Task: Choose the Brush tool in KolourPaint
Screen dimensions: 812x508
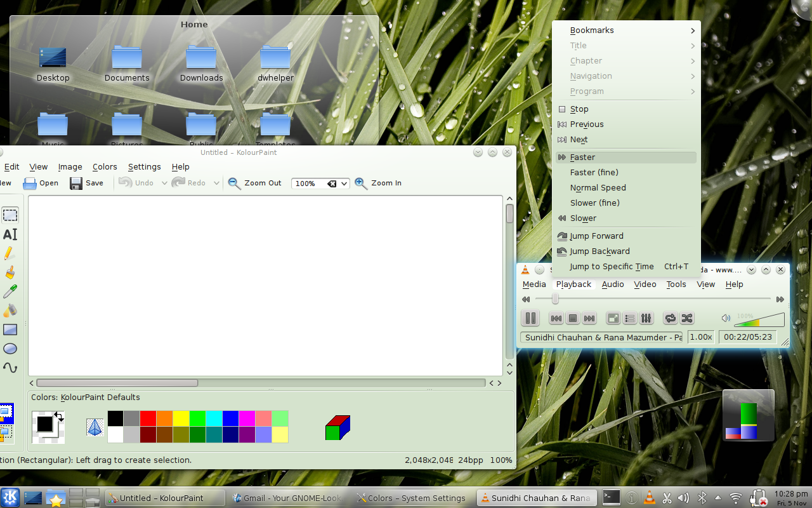Action: pyautogui.click(x=10, y=272)
